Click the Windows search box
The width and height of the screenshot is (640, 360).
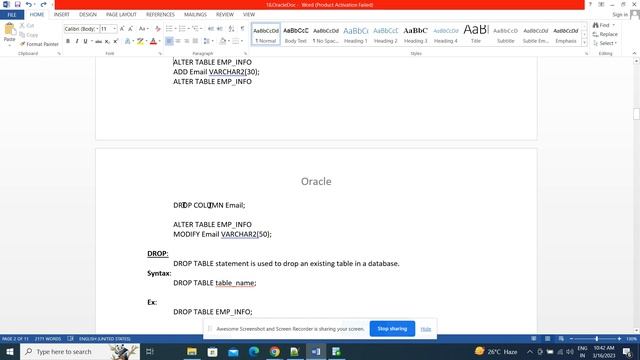[x=80, y=351]
